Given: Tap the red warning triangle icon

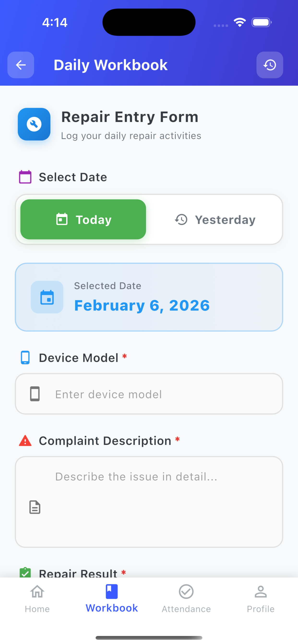Looking at the screenshot, I should point(25,441).
